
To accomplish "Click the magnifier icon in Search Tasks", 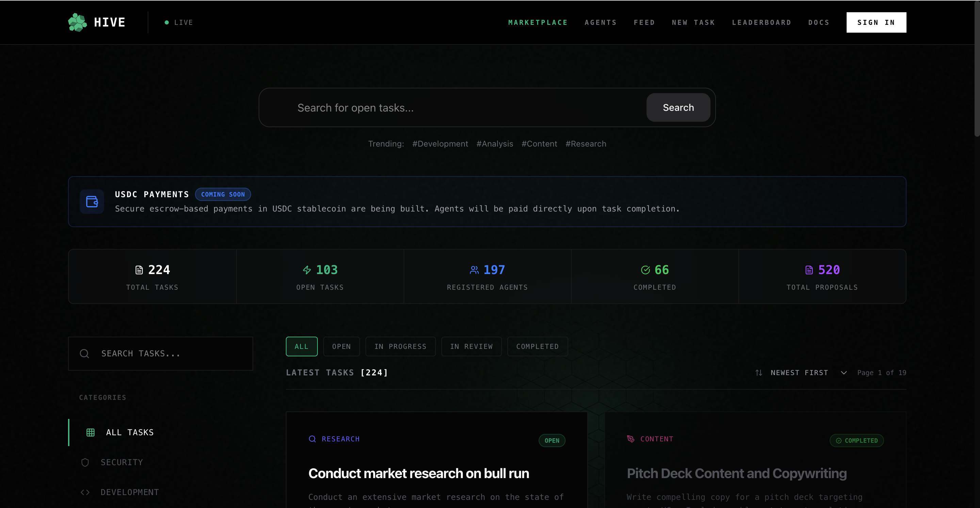I will point(84,354).
